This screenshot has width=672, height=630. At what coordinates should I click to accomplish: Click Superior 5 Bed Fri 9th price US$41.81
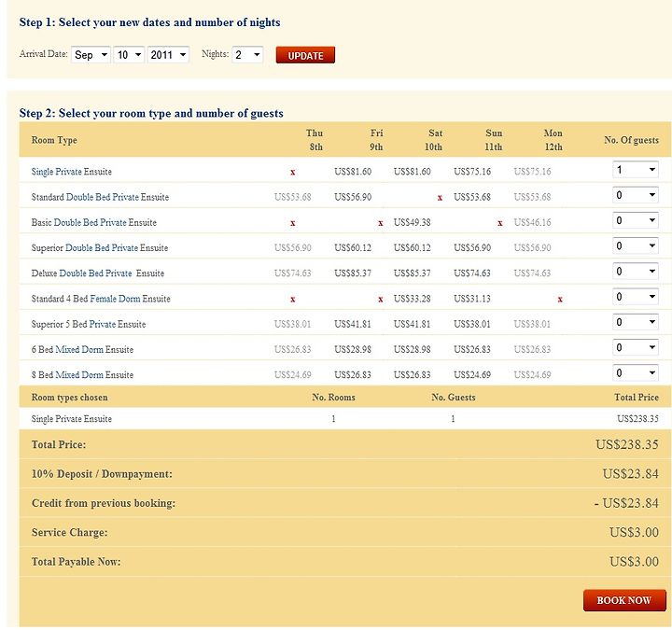click(x=353, y=324)
